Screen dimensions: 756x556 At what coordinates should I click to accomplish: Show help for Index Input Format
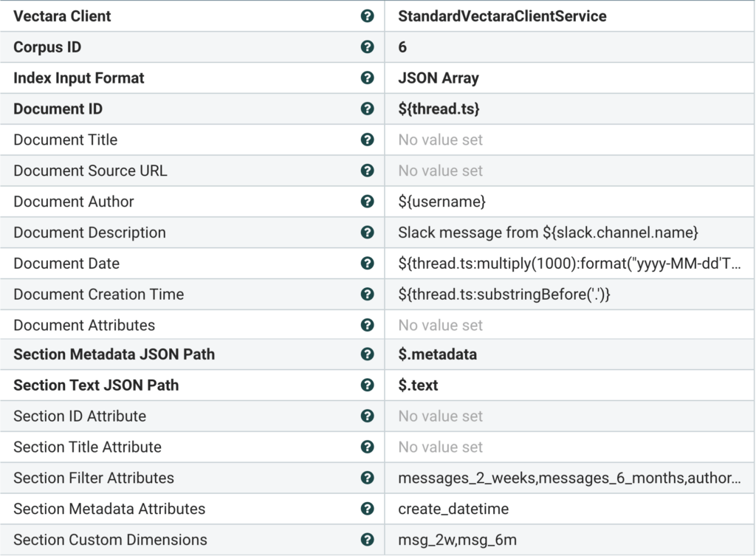click(x=367, y=78)
